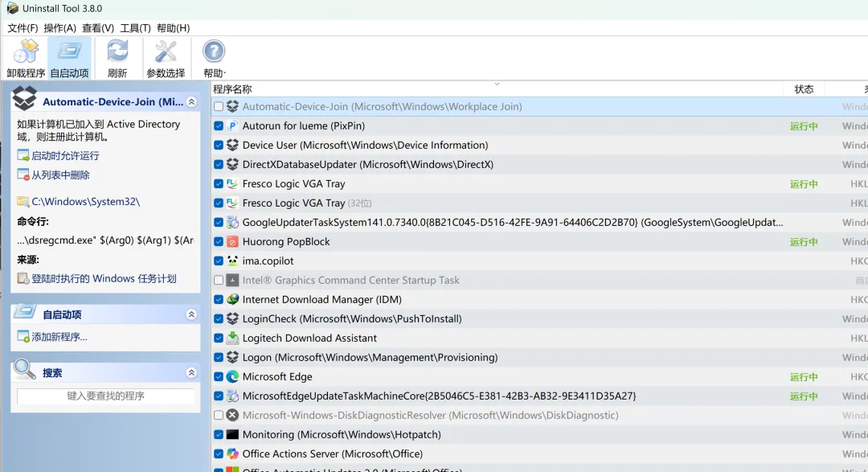Click the Internet Download Manager icon
This screenshot has width=868, height=472.
[x=232, y=299]
